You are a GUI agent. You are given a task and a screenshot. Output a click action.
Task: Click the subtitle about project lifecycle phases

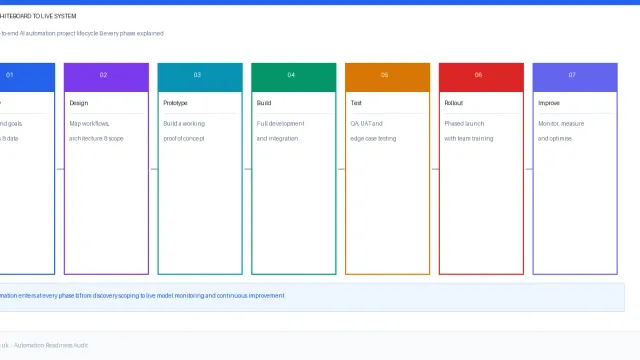[x=82, y=33]
